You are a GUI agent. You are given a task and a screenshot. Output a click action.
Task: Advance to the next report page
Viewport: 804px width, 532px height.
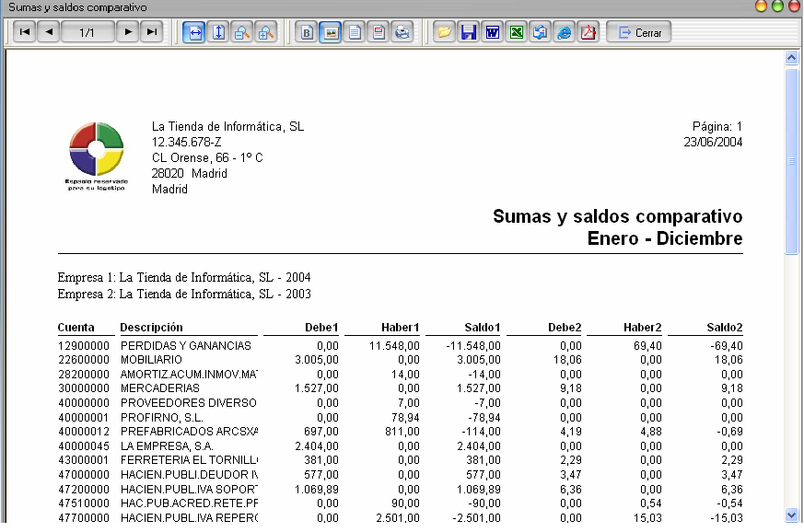click(129, 32)
